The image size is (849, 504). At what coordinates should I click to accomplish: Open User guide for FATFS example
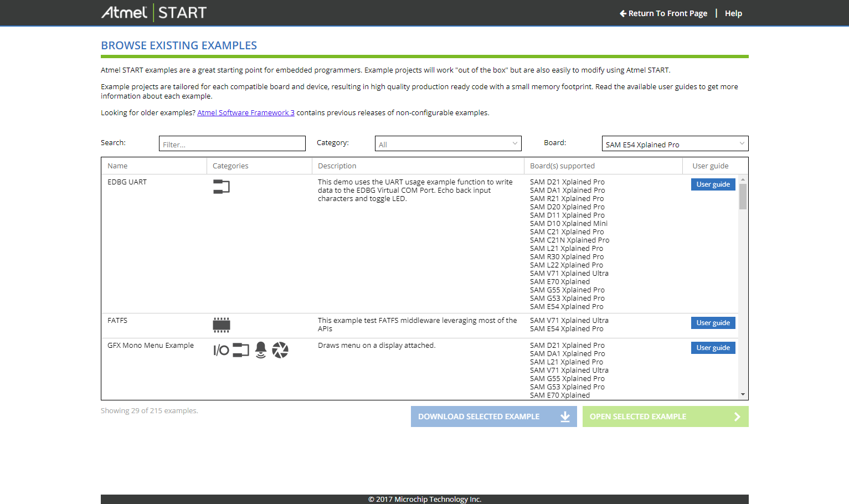(x=713, y=323)
